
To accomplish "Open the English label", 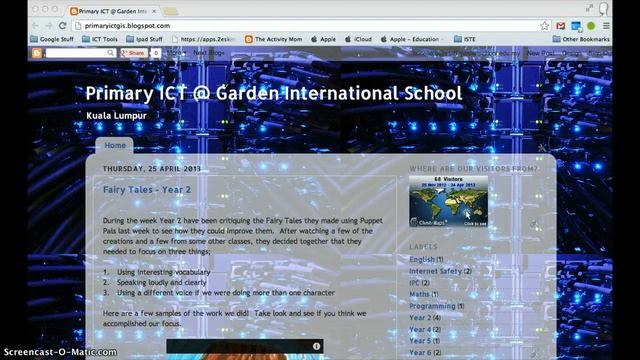I will click(422, 260).
